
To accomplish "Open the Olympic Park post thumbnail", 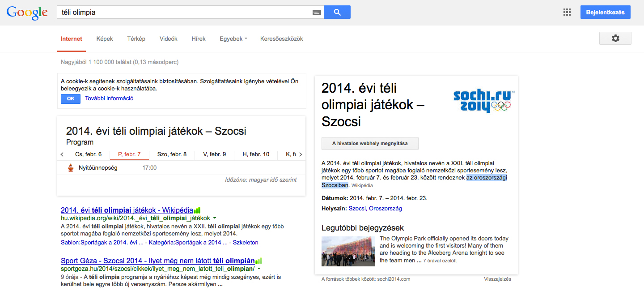I will tap(348, 251).
